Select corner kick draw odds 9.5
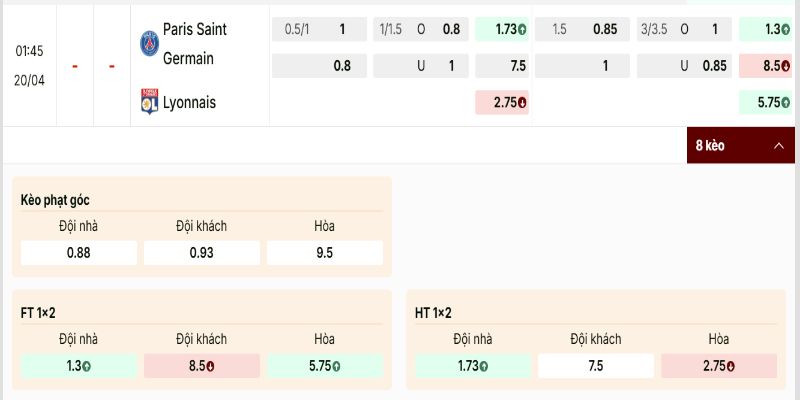Image resolution: width=800 pixels, height=400 pixels. tap(325, 253)
